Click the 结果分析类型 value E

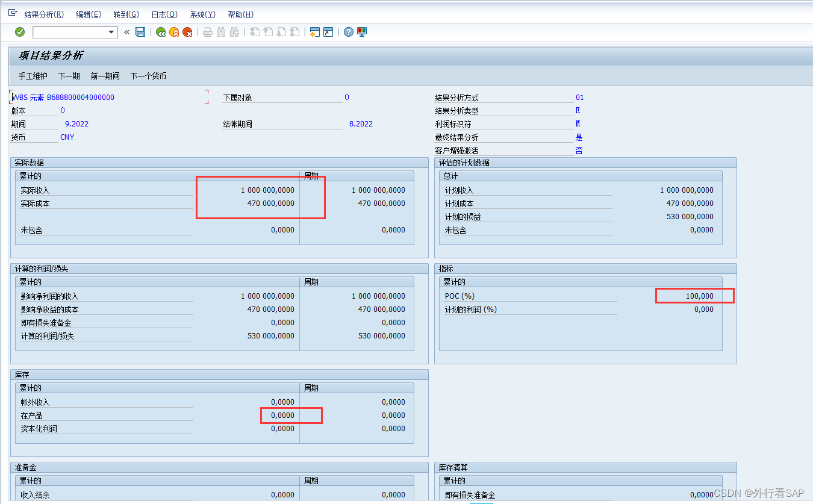[578, 111]
